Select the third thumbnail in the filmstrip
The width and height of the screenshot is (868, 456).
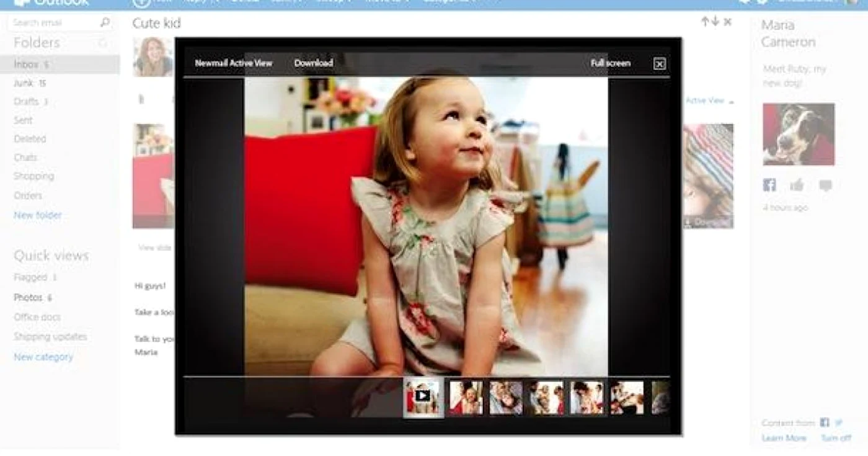[506, 397]
